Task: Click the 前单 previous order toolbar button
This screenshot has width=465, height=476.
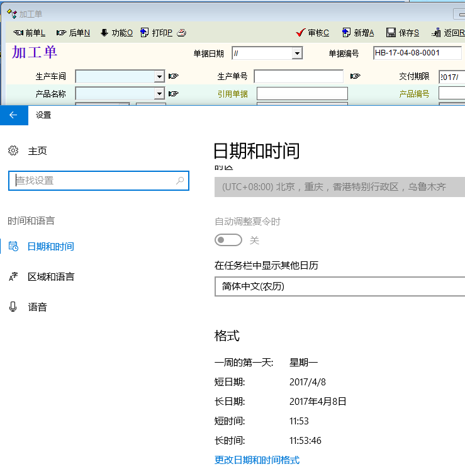Action: point(29,33)
